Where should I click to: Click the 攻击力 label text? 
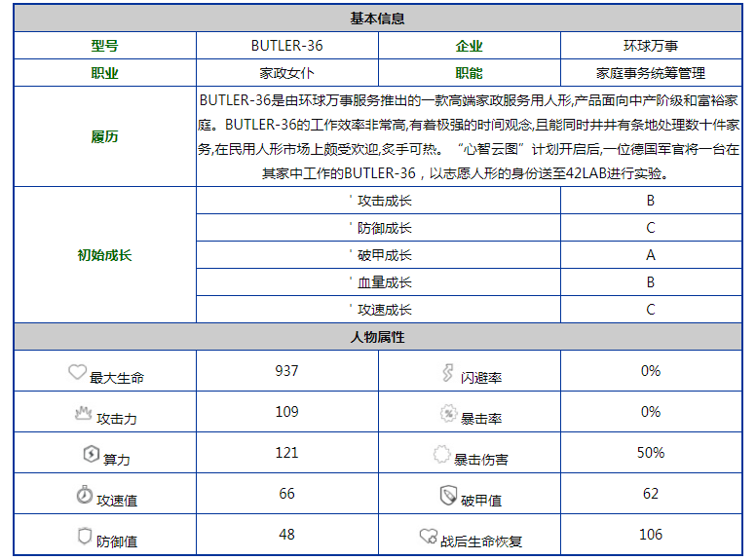pyautogui.click(x=117, y=419)
